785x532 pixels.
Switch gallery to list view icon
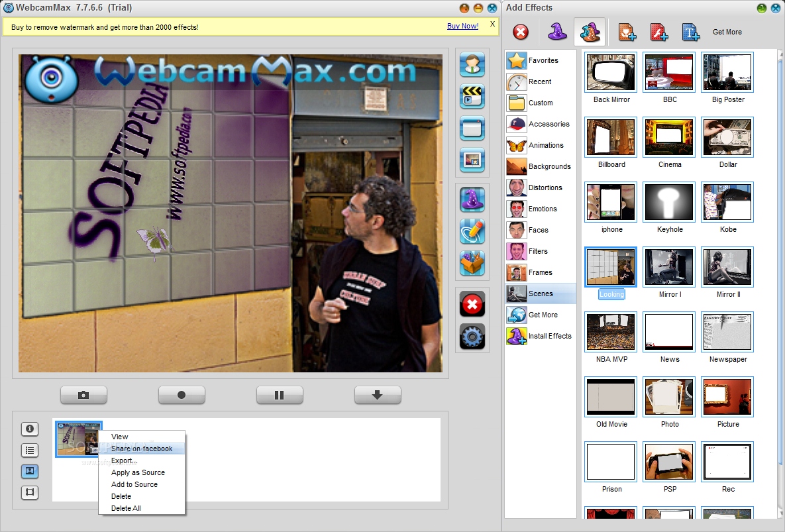coord(30,451)
